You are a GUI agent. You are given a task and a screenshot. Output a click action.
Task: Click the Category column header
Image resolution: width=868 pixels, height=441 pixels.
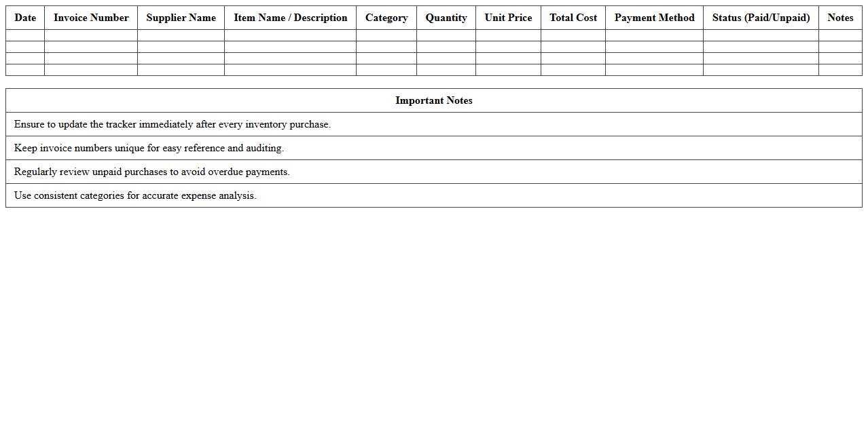(x=386, y=18)
